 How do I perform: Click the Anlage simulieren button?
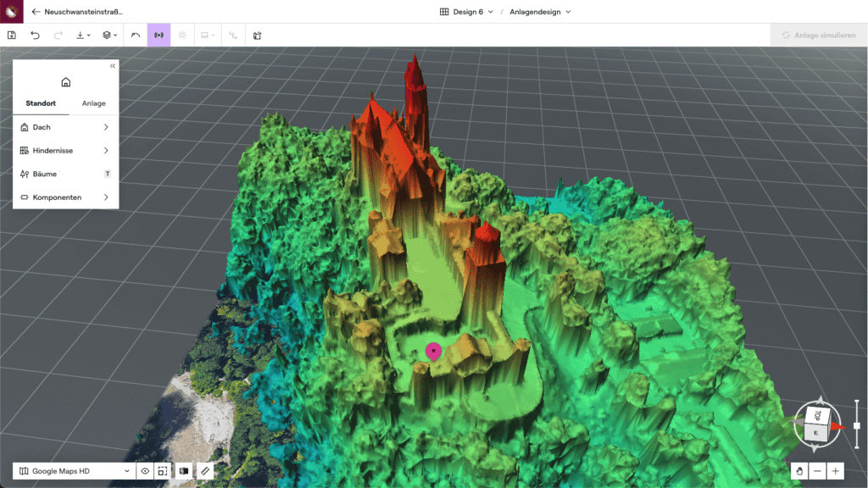click(x=819, y=36)
